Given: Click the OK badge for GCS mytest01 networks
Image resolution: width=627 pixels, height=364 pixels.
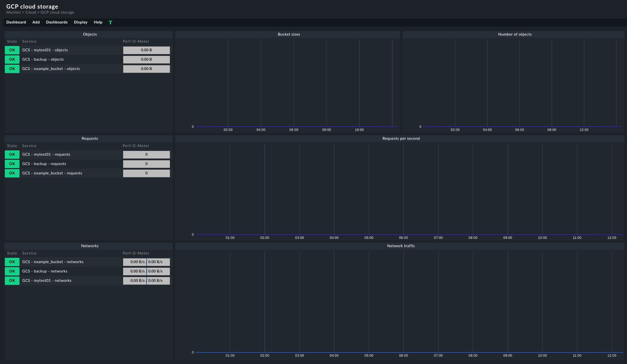Looking at the screenshot, I should click(12, 280).
